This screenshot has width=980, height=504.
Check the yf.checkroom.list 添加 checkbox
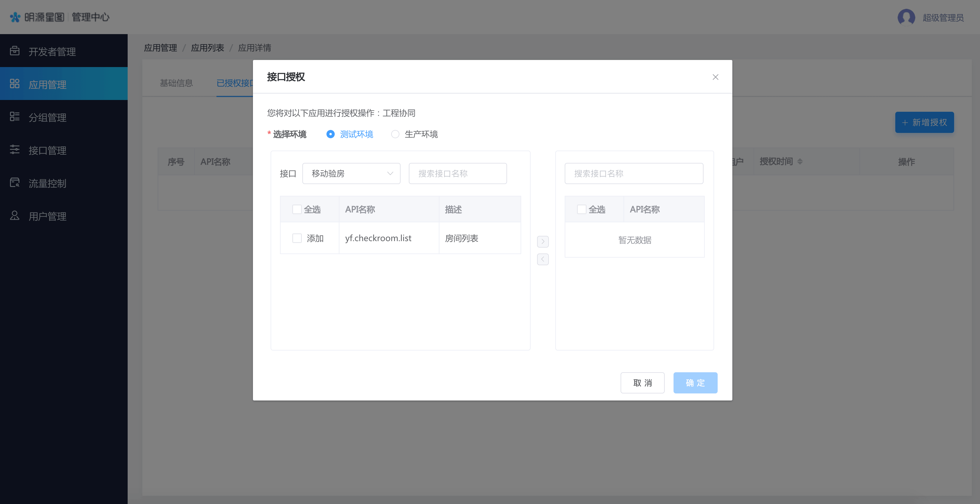[x=297, y=238]
